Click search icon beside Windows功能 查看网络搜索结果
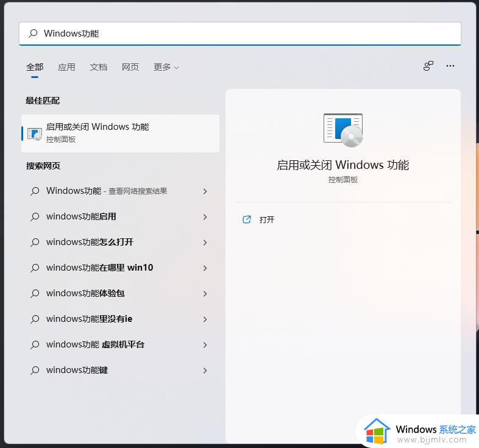This screenshot has width=479, height=448. [x=35, y=191]
